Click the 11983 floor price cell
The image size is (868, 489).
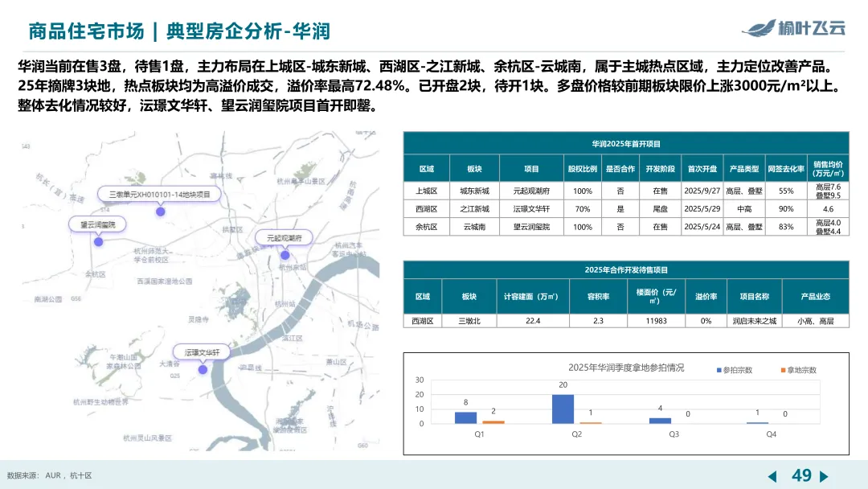click(656, 321)
